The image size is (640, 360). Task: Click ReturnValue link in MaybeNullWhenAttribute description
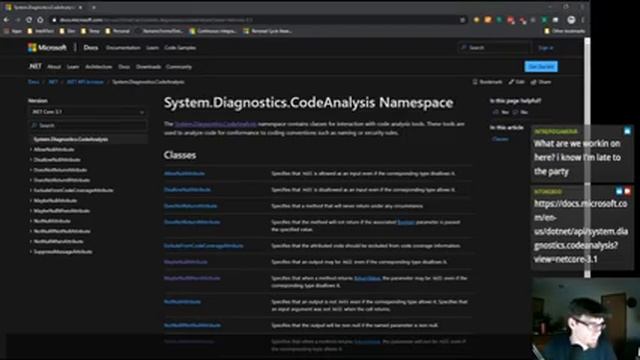coord(367,278)
